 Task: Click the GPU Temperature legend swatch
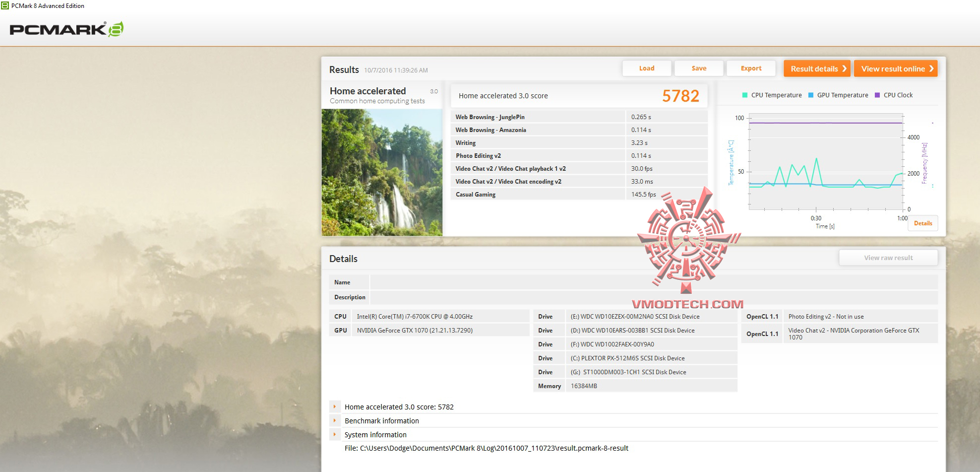[x=811, y=95]
